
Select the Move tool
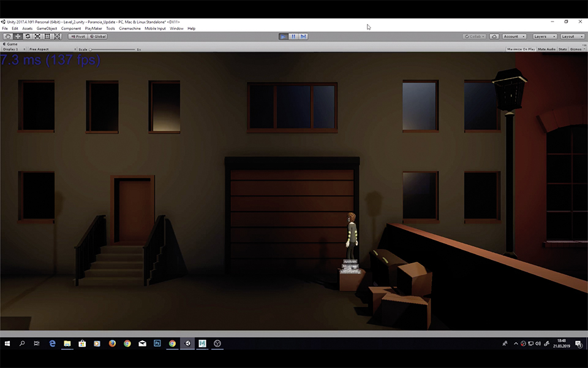[x=18, y=36]
